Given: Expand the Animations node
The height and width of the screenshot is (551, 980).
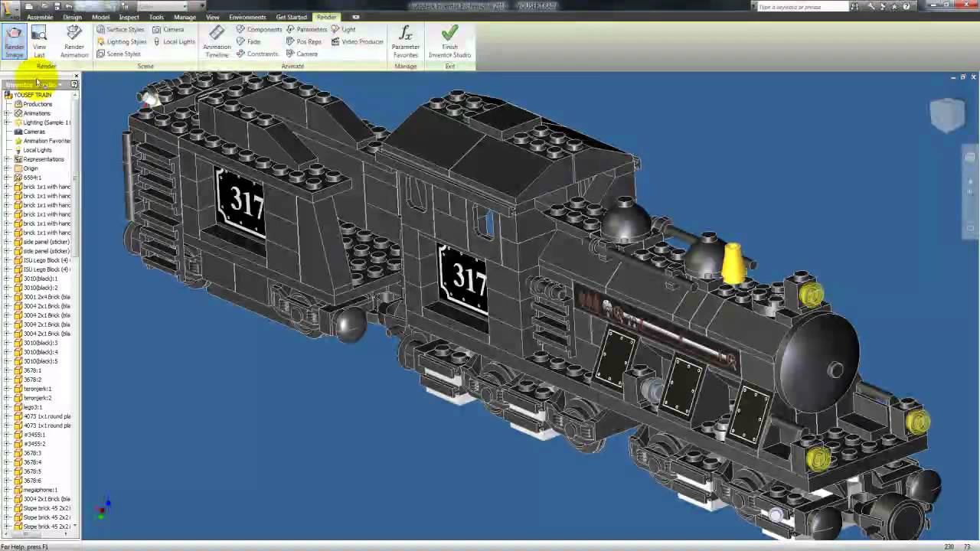Looking at the screenshot, I should (x=8, y=113).
